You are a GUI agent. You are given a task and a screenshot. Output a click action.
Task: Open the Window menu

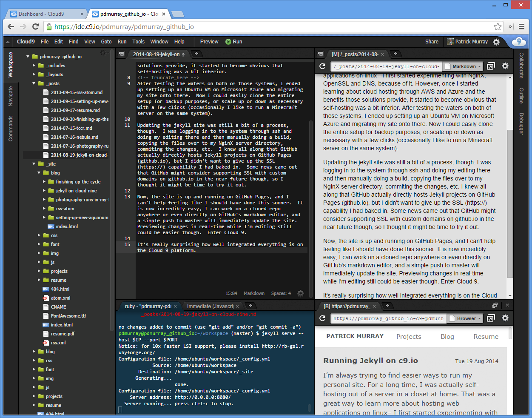[x=159, y=42]
